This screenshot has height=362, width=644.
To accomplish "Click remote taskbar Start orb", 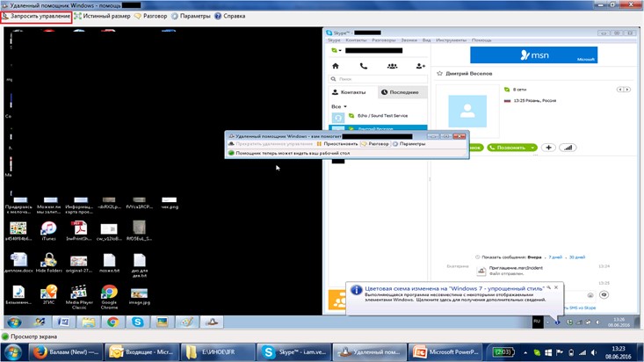I will tap(14, 322).
